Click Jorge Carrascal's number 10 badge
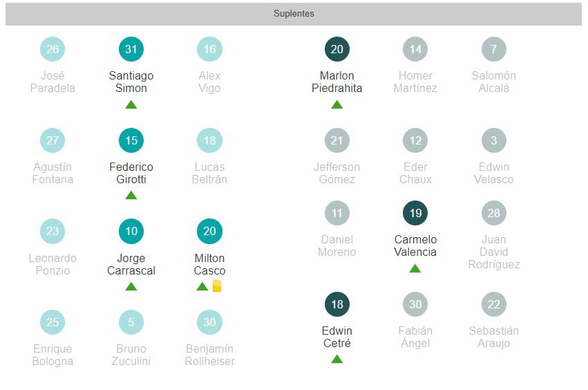The height and width of the screenshot is (390, 588). tap(131, 232)
